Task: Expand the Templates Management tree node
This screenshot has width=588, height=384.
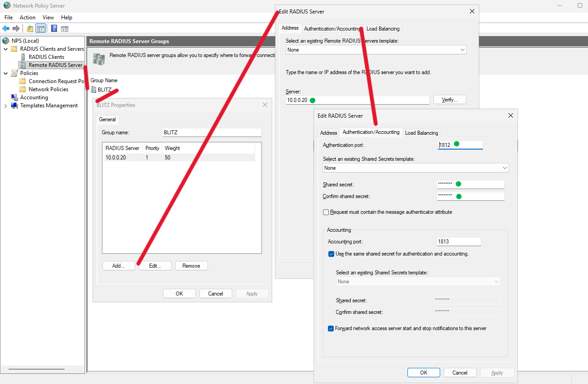Action: pos(6,106)
